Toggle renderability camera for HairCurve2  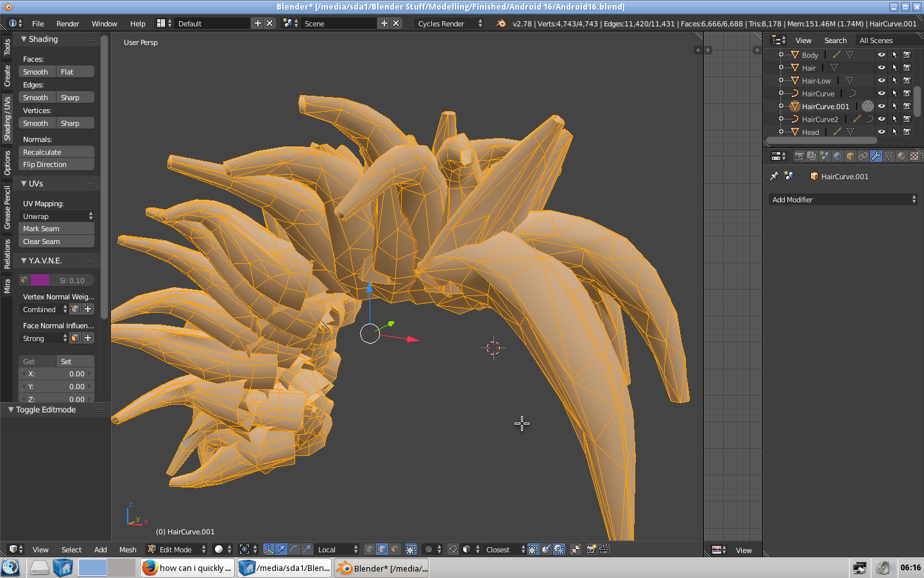pos(907,119)
